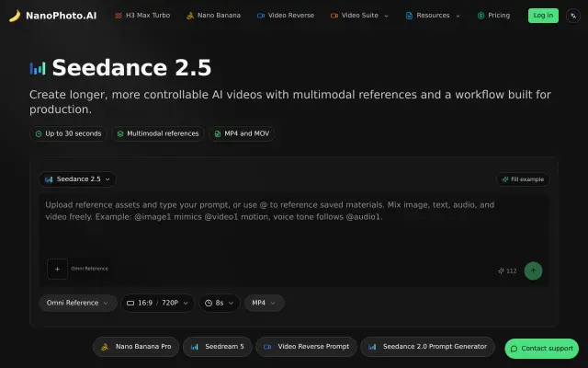The width and height of the screenshot is (588, 368).
Task: Click the Video Suite camera icon
Action: pos(334,16)
